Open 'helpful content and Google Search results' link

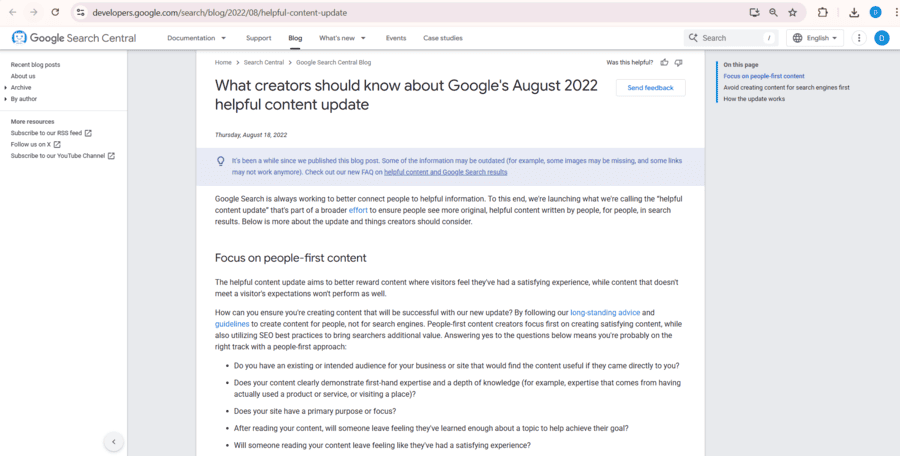(x=445, y=172)
